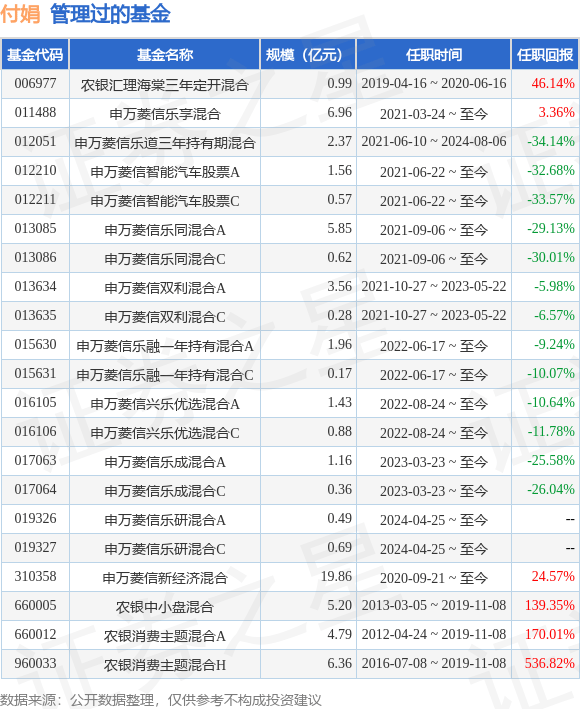Click the 24.57% return value
This screenshot has height=709, width=580.
click(x=553, y=576)
